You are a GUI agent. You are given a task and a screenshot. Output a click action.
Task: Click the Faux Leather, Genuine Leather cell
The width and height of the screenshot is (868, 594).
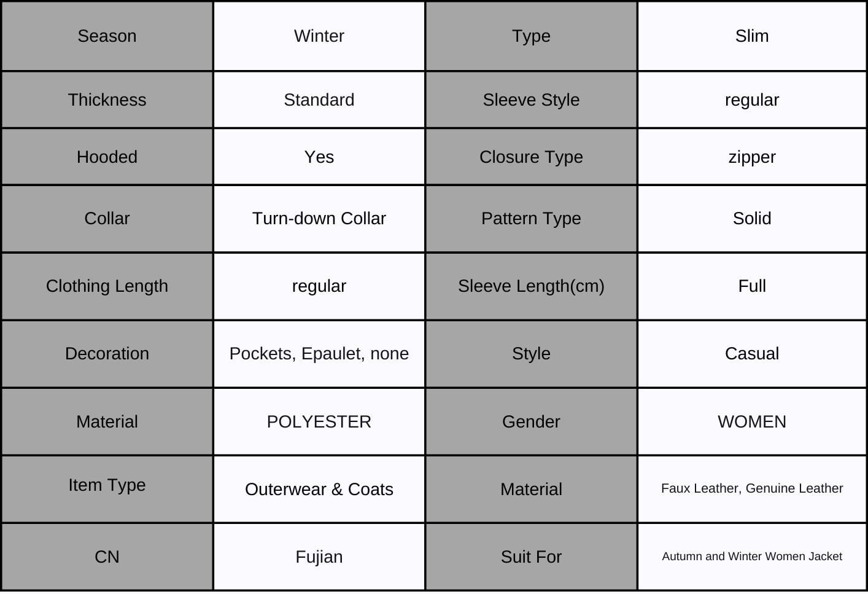(751, 488)
